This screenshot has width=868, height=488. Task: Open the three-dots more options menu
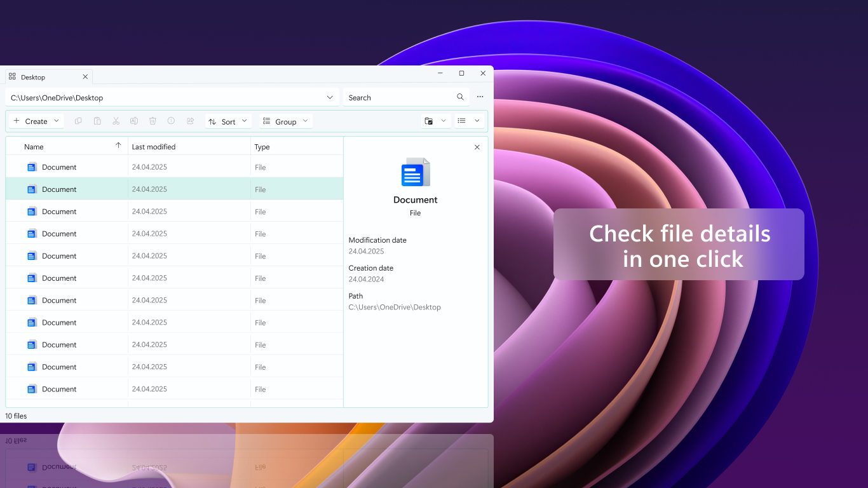point(480,97)
